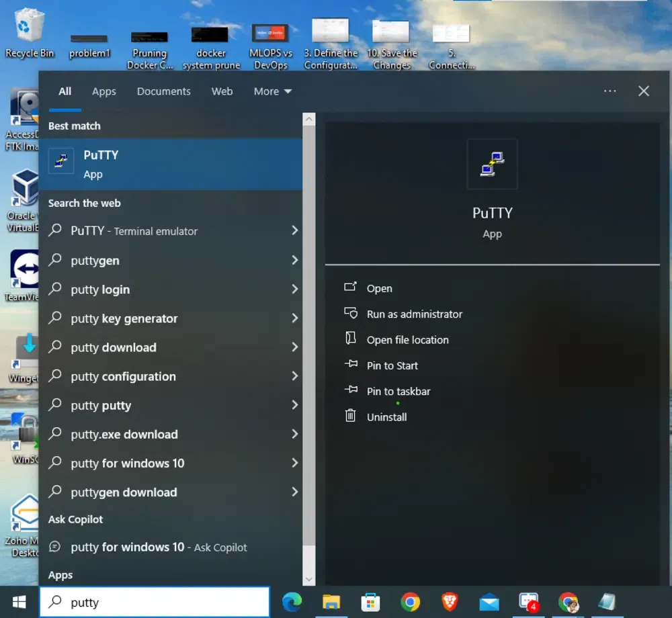Switch to the Apps tab

103,91
